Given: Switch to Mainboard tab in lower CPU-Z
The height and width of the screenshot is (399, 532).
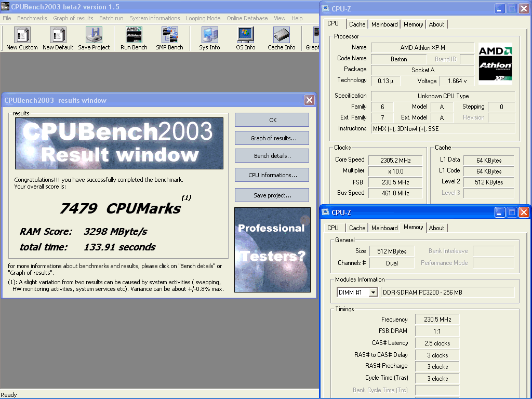Looking at the screenshot, I should (384, 228).
